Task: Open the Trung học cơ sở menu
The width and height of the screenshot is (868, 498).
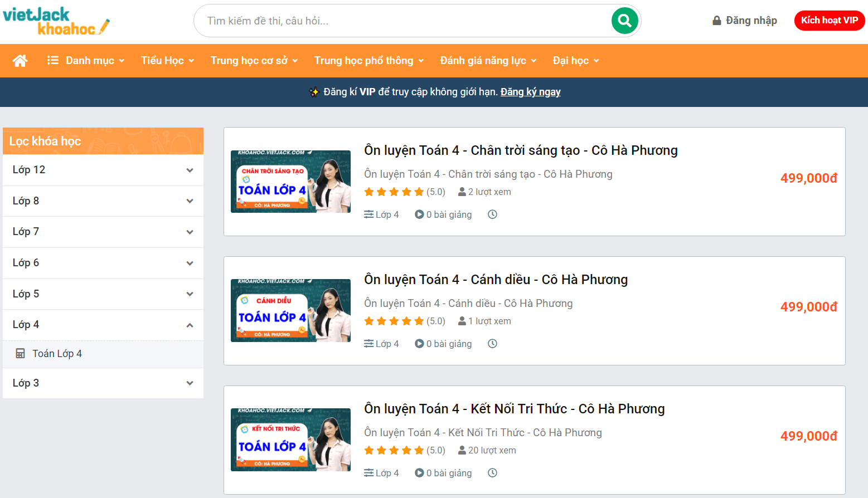Action: (254, 60)
